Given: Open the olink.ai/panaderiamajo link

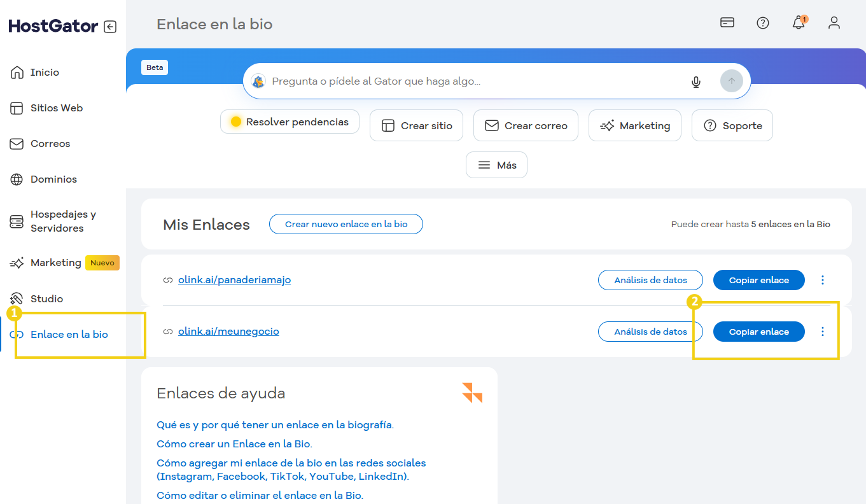Looking at the screenshot, I should click(x=234, y=279).
